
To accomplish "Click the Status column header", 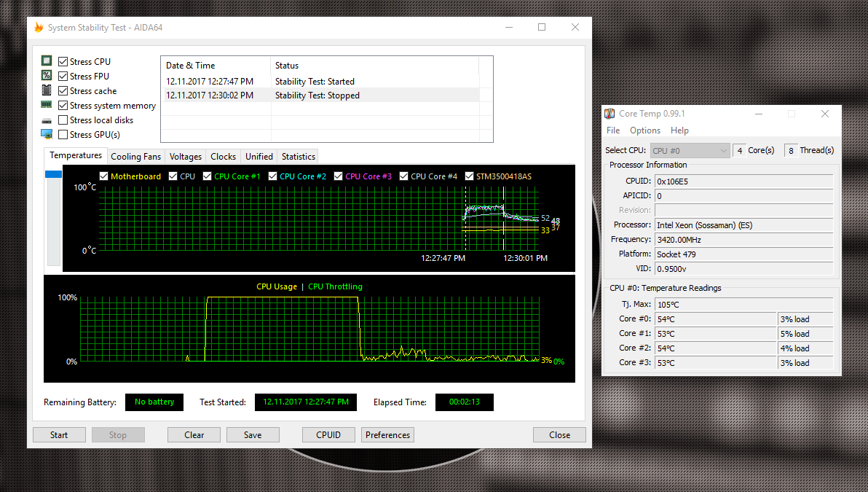I will click(375, 66).
